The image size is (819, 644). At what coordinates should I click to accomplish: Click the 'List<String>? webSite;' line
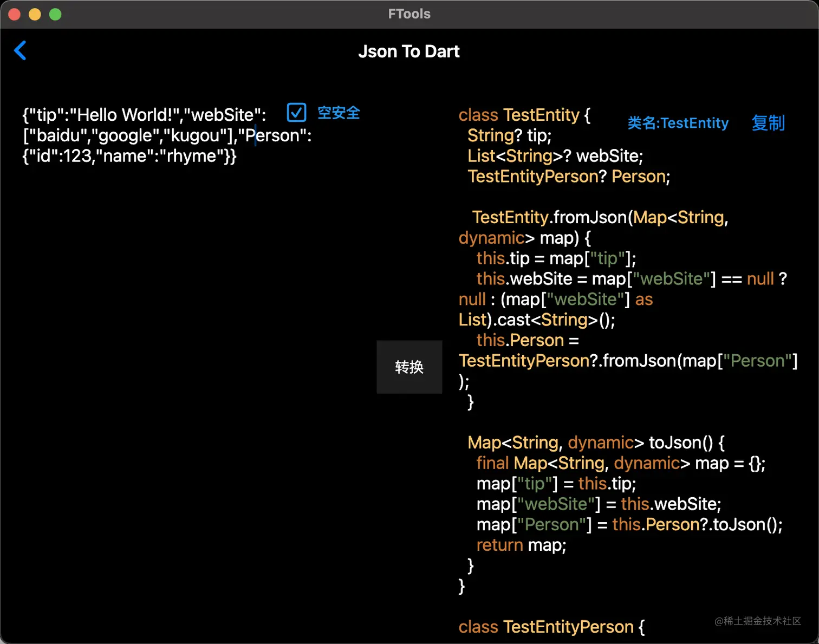pyautogui.click(x=555, y=156)
